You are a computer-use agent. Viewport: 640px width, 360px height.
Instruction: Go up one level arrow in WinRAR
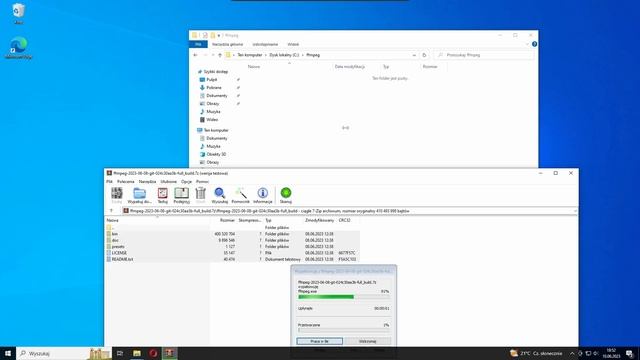[x=111, y=211]
